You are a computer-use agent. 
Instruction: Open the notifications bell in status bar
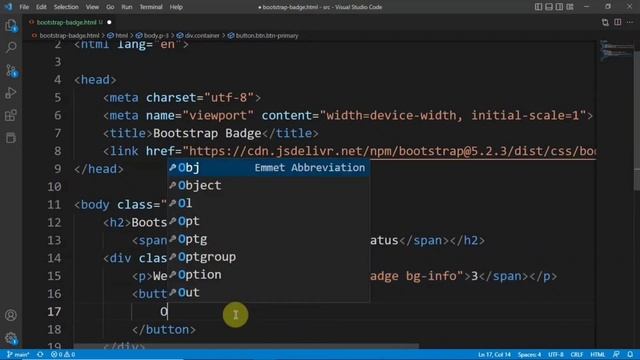coord(631,355)
